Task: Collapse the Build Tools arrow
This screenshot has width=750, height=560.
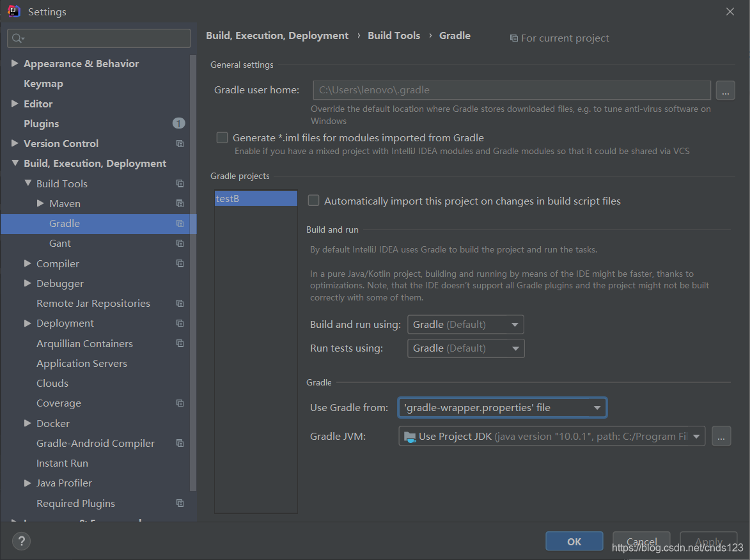Action: [27, 183]
